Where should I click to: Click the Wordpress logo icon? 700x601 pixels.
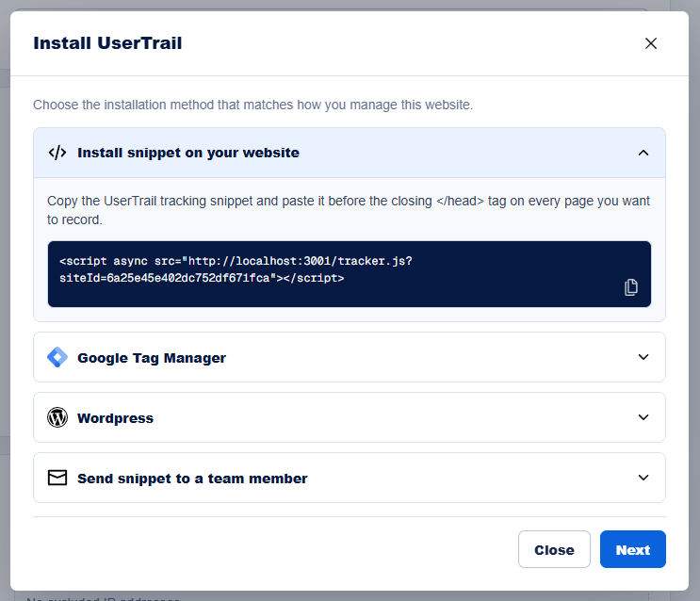(x=57, y=417)
